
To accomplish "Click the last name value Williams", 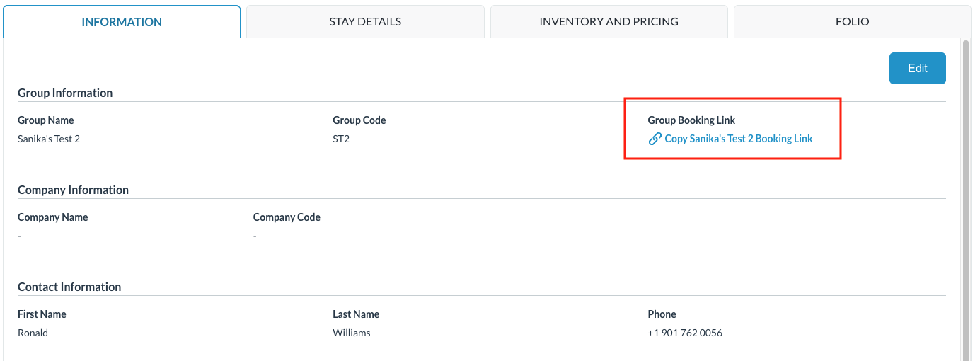I will click(352, 333).
